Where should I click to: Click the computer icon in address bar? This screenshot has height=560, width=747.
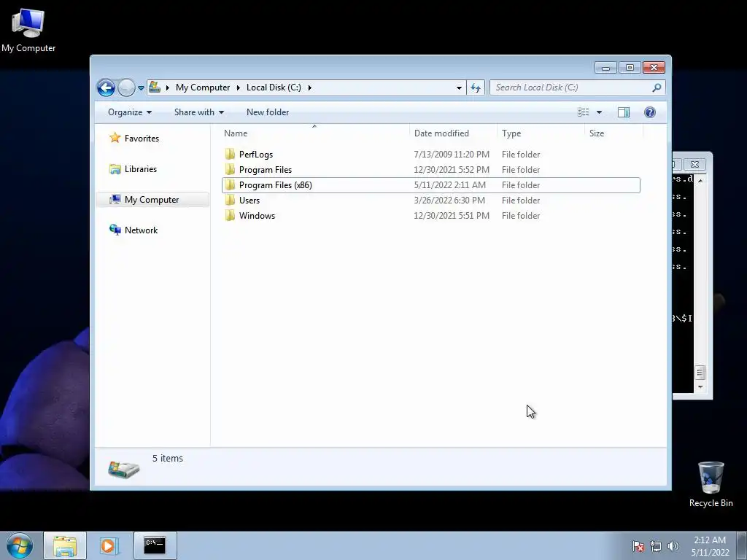[155, 87]
